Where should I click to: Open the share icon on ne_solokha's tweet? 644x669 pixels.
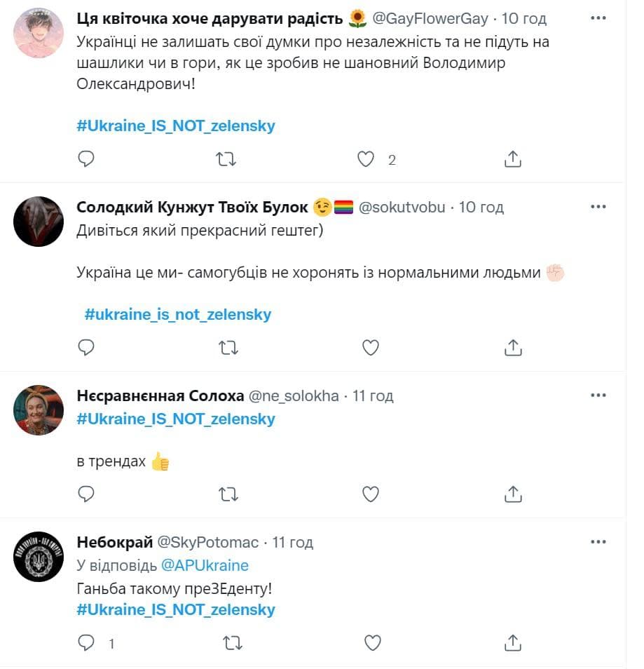click(x=514, y=494)
